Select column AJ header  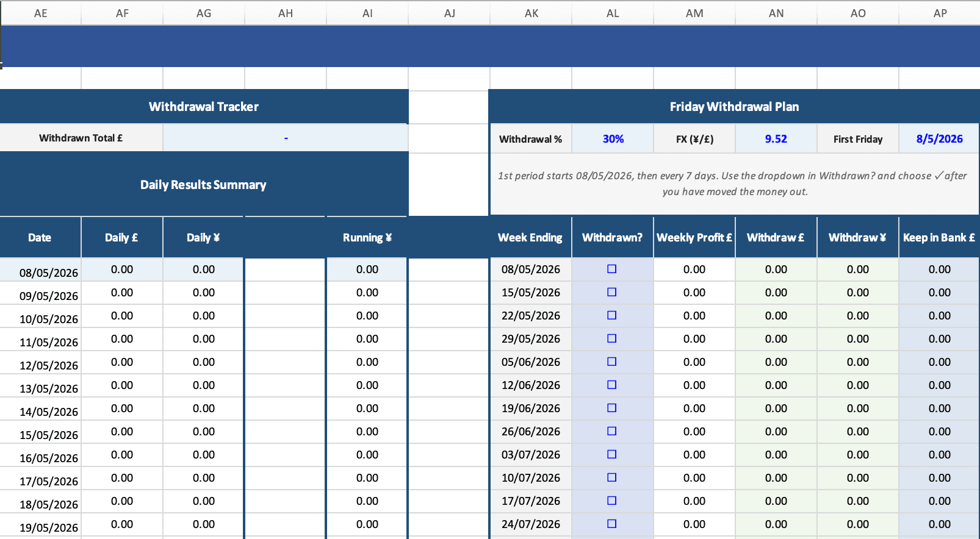(449, 13)
